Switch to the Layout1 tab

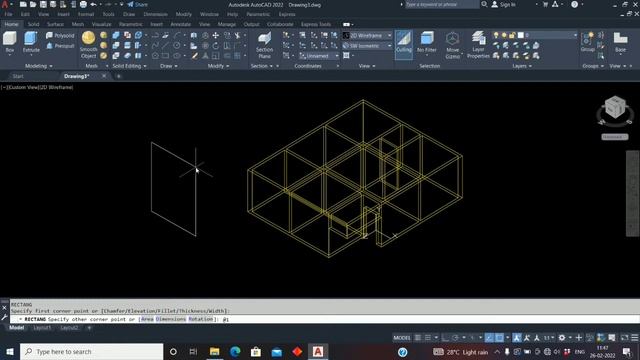pyautogui.click(x=42, y=328)
